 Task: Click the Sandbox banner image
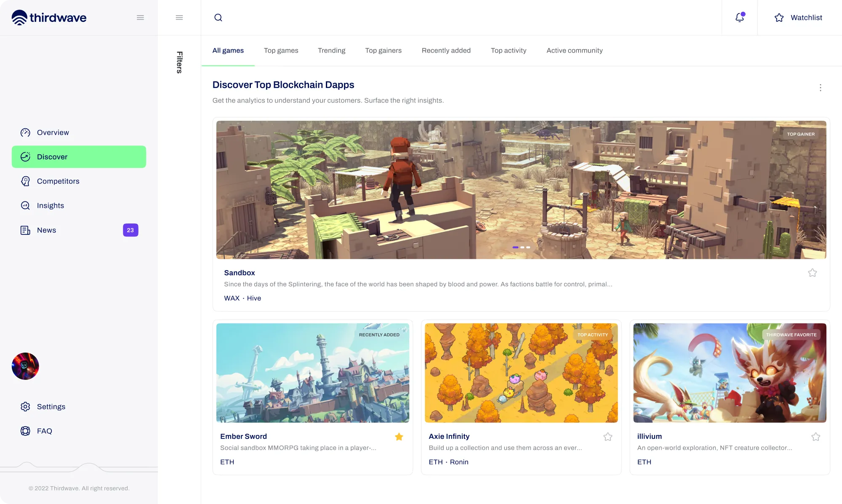521,190
